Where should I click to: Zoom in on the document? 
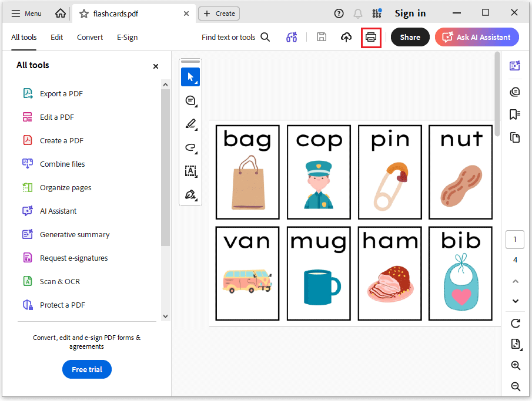click(516, 365)
